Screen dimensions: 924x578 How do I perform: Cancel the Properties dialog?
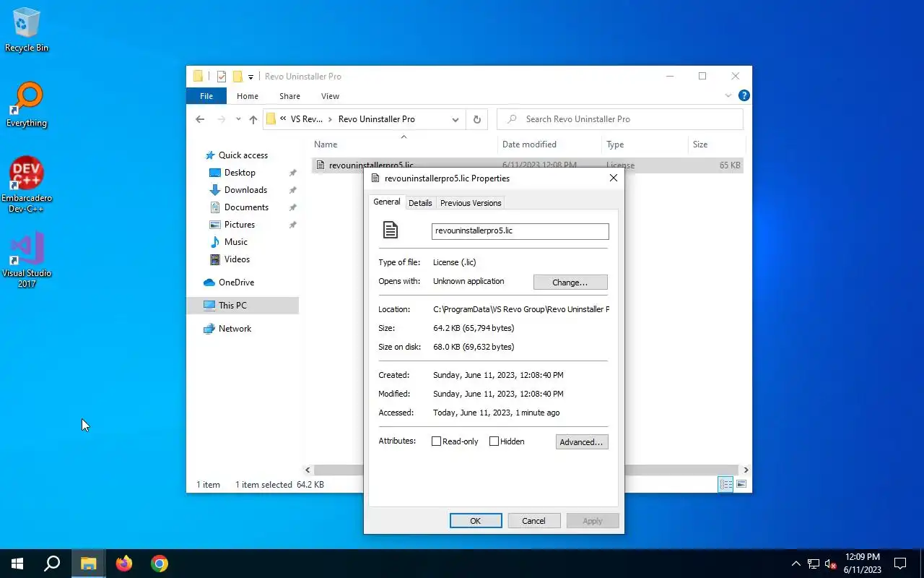pyautogui.click(x=533, y=521)
